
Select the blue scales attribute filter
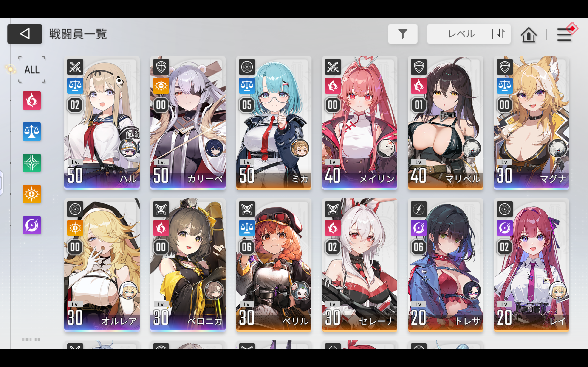(x=32, y=132)
